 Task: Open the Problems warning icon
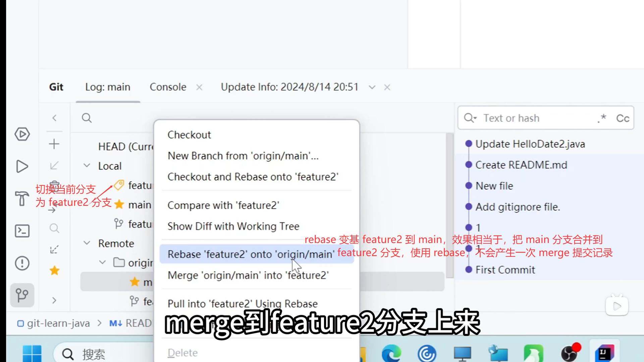tap(22, 263)
